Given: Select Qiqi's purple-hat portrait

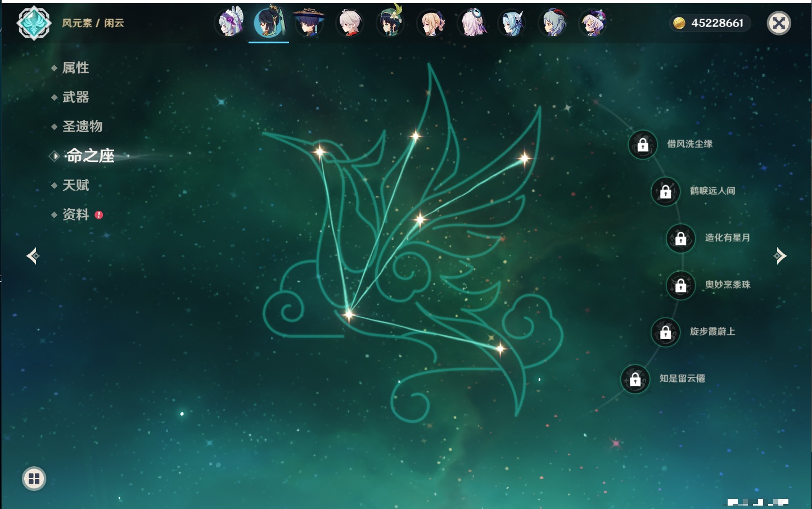Looking at the screenshot, I should pyautogui.click(x=593, y=23).
